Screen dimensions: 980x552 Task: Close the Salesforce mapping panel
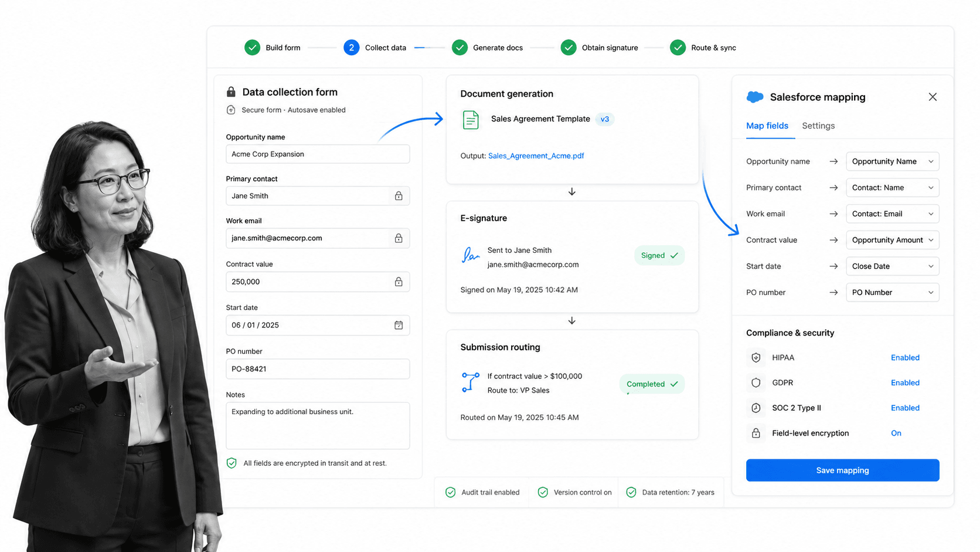[933, 97]
